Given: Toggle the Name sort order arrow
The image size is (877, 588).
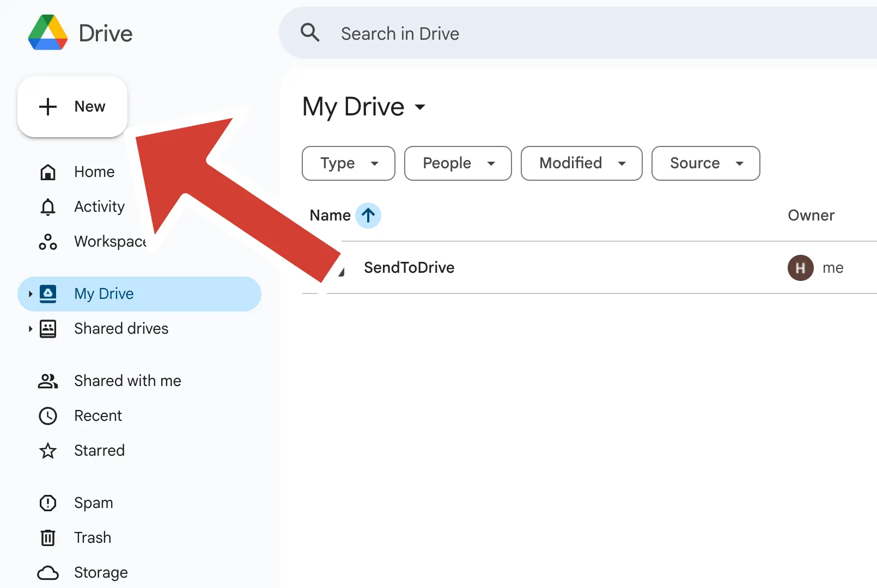Looking at the screenshot, I should click(369, 215).
